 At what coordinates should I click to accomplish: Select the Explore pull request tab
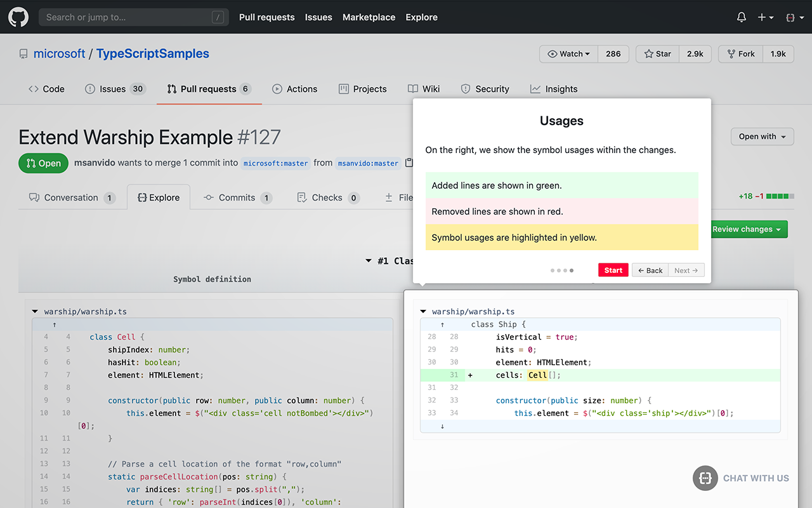(x=159, y=197)
